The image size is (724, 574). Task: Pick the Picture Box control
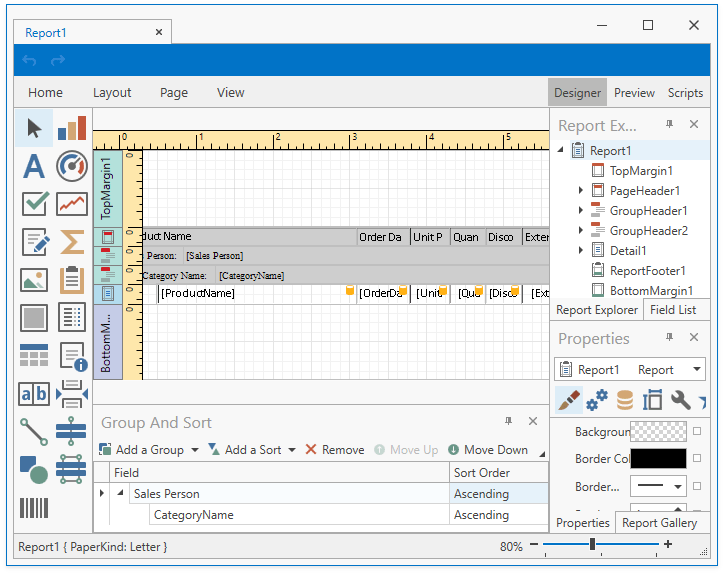(x=34, y=280)
